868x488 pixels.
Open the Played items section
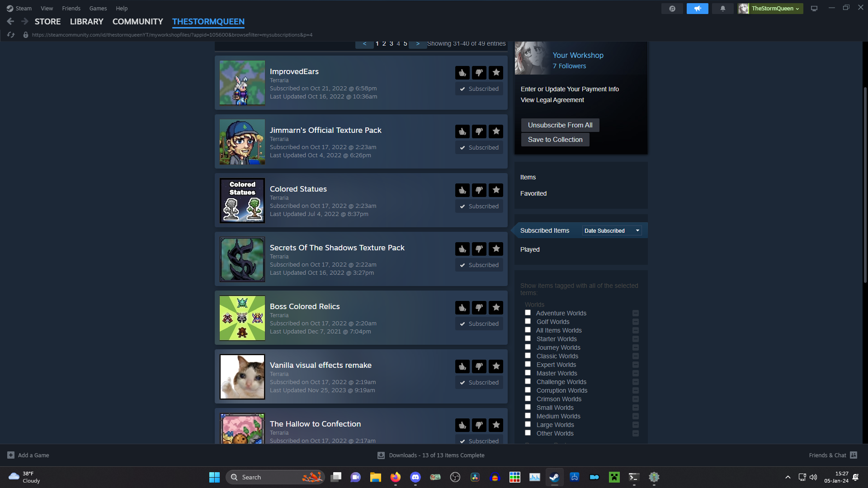(x=530, y=249)
